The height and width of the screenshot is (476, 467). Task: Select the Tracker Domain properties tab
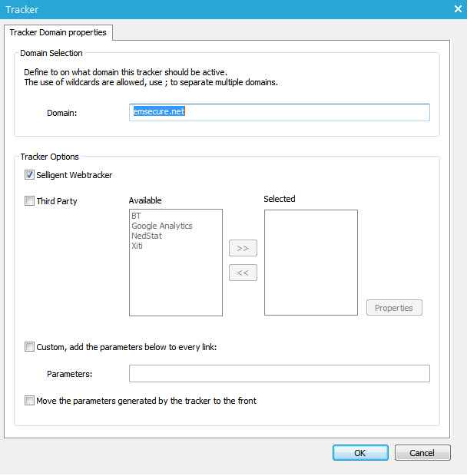tap(60, 33)
